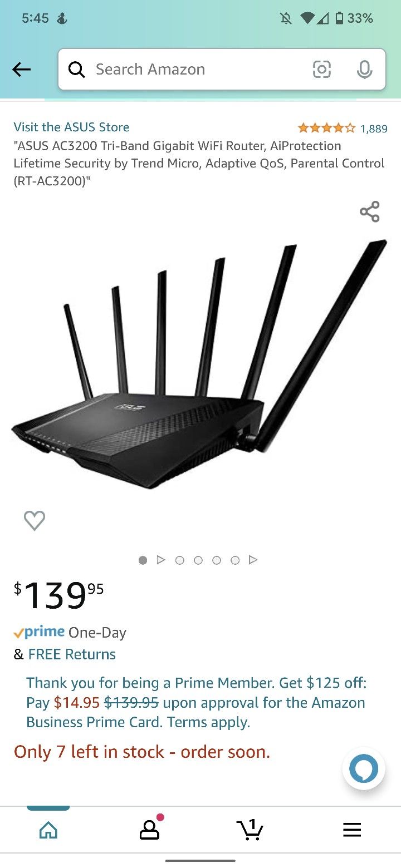The height and width of the screenshot is (868, 401).
Task: Open the hamburger menu
Action: click(x=352, y=830)
